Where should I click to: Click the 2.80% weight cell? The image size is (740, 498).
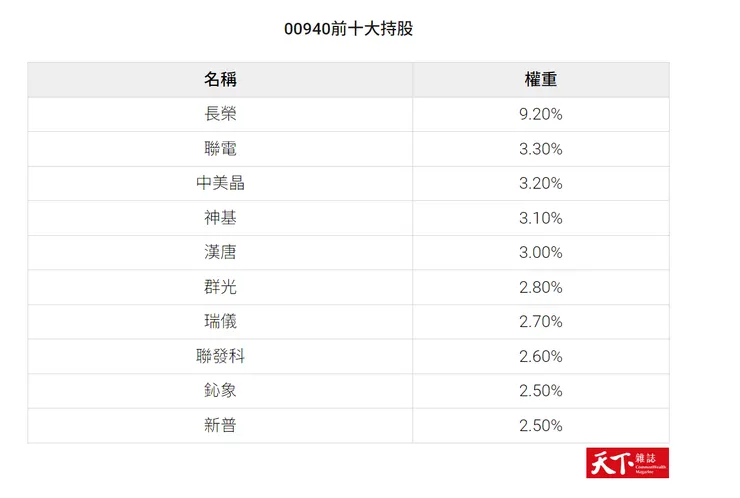click(x=541, y=287)
